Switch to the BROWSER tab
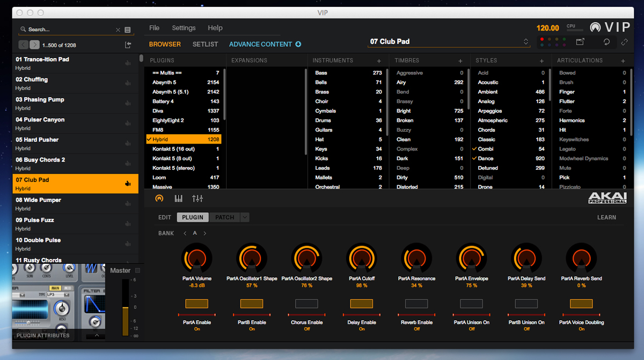This screenshot has height=360, width=644. [x=165, y=44]
